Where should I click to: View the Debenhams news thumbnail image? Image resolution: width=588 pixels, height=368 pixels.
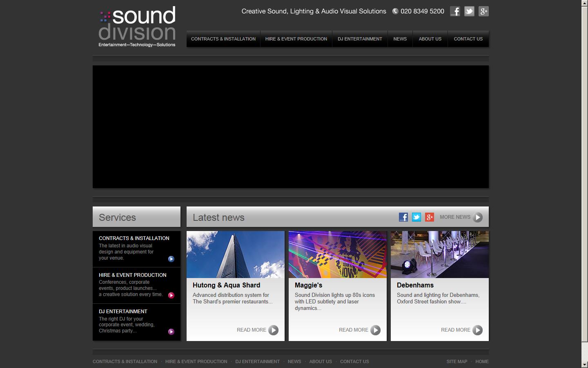(x=439, y=254)
